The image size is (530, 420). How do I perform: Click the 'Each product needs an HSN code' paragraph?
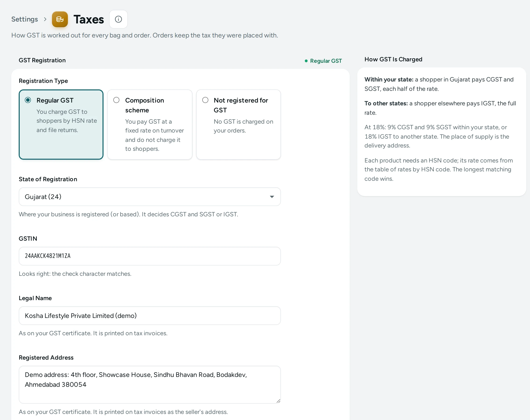tap(438, 169)
